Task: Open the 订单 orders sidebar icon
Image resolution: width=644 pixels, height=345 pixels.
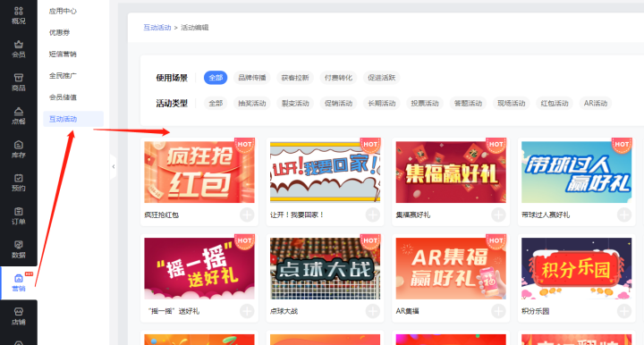Action: [19, 215]
